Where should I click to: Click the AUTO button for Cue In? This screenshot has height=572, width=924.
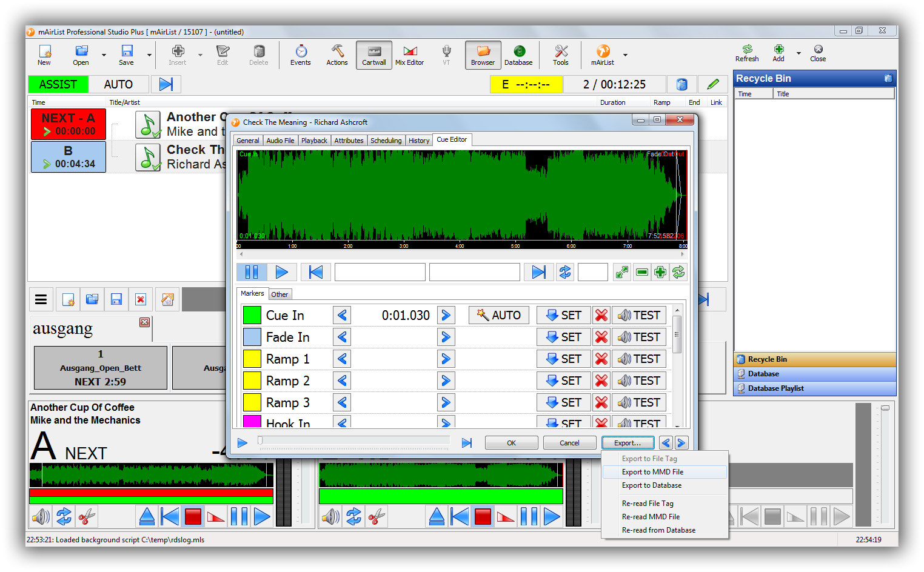point(499,315)
